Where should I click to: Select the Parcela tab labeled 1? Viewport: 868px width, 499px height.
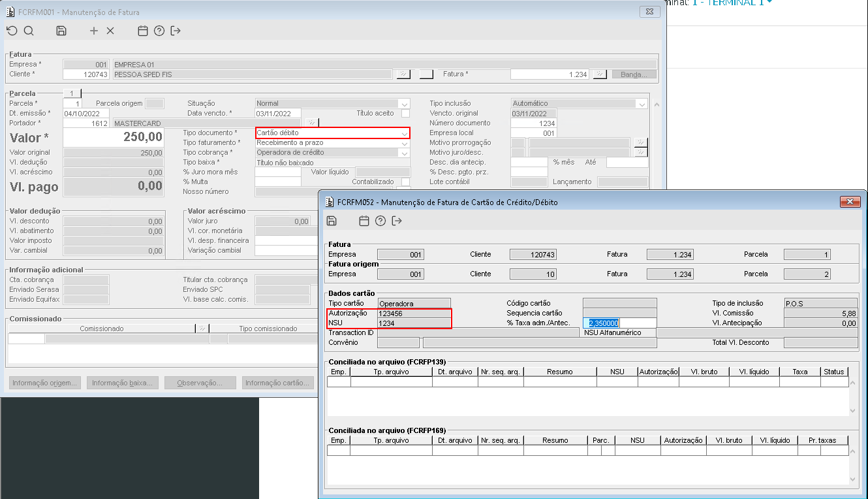(x=72, y=93)
